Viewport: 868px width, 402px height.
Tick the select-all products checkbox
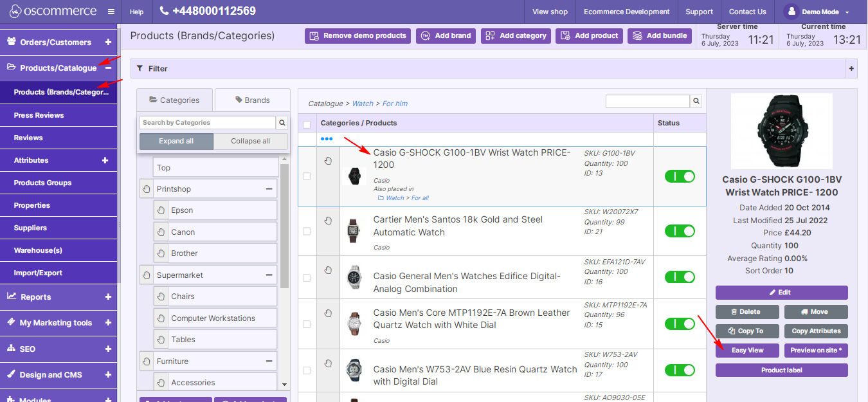click(x=307, y=125)
